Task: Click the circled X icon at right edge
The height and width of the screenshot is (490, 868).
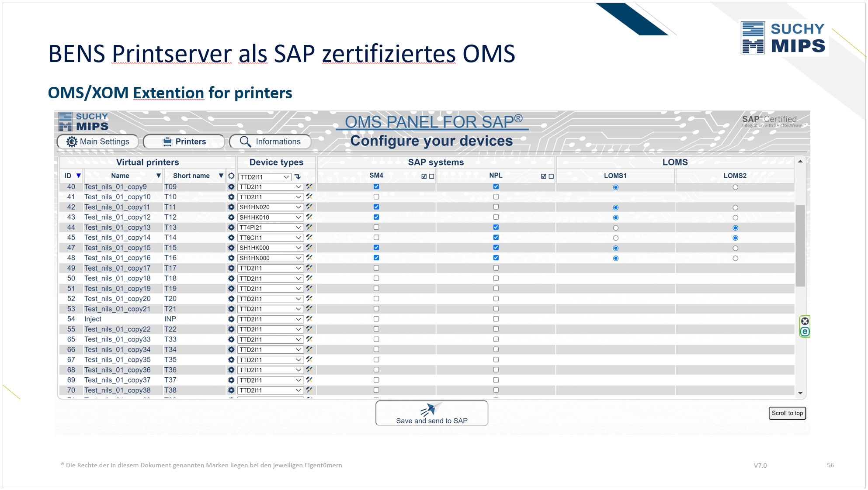Action: pos(805,321)
